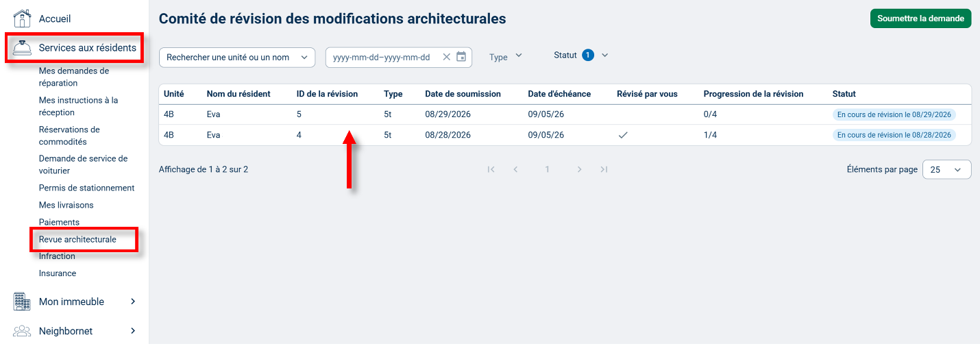This screenshot has height=357, width=980.
Task: Open the calendar date picker icon
Action: click(x=461, y=57)
